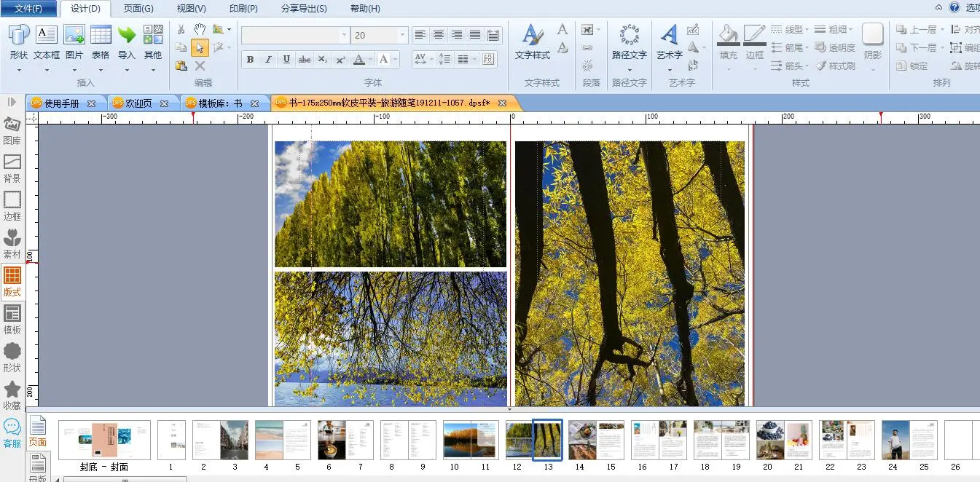This screenshot has width=980, height=482.
Task: Open the 页面(G) ribbon tab
Action: click(138, 9)
